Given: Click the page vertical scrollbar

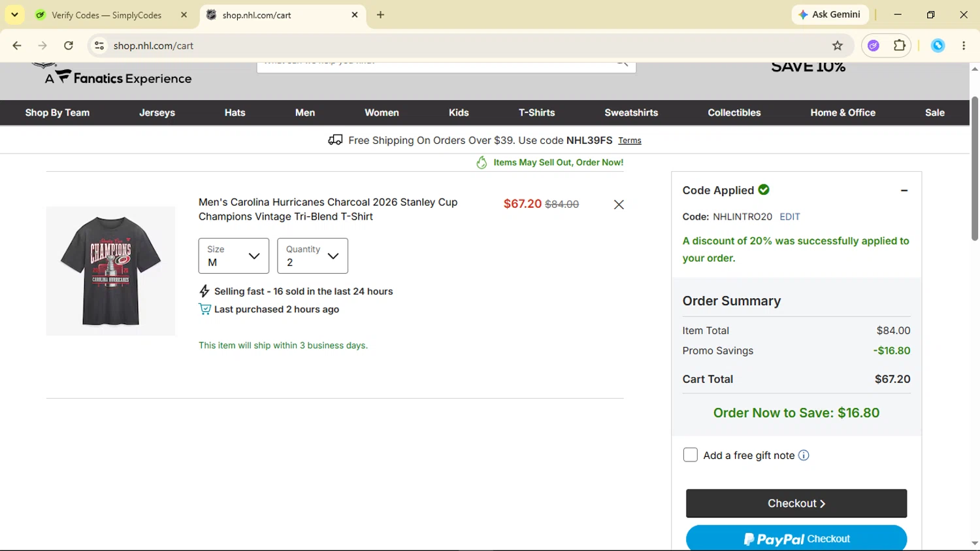Looking at the screenshot, I should point(975,169).
